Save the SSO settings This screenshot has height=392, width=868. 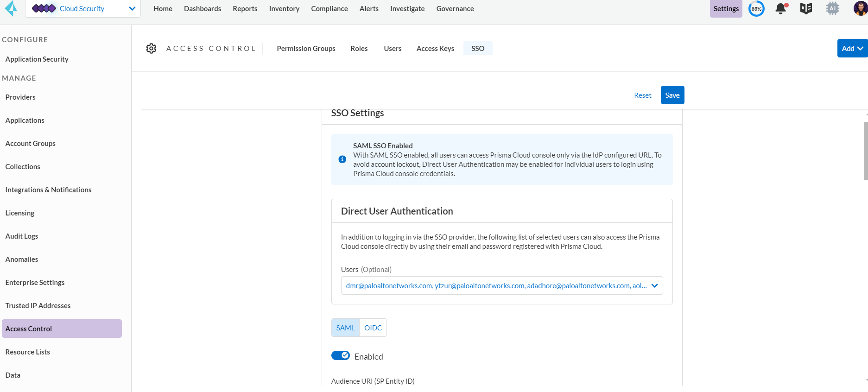(672, 95)
